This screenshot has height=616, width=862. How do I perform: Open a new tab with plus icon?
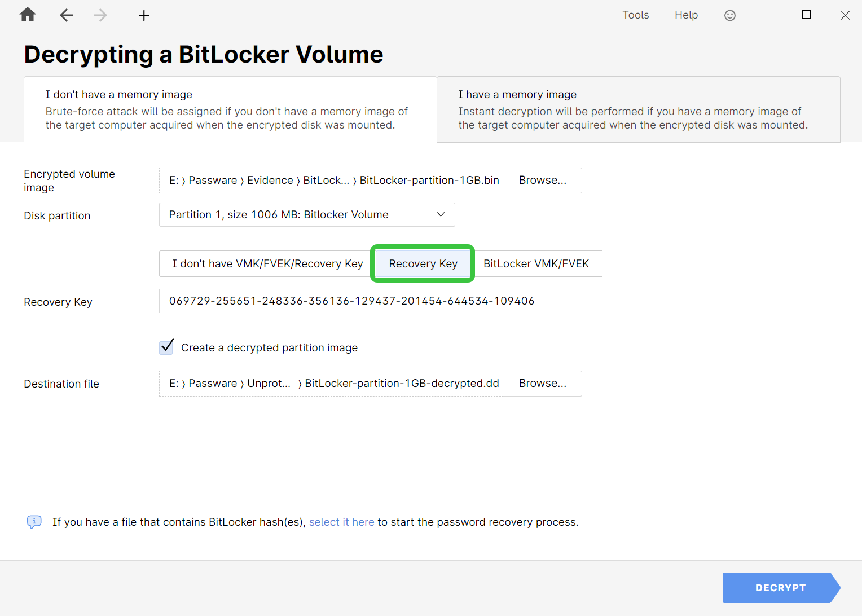coord(144,15)
